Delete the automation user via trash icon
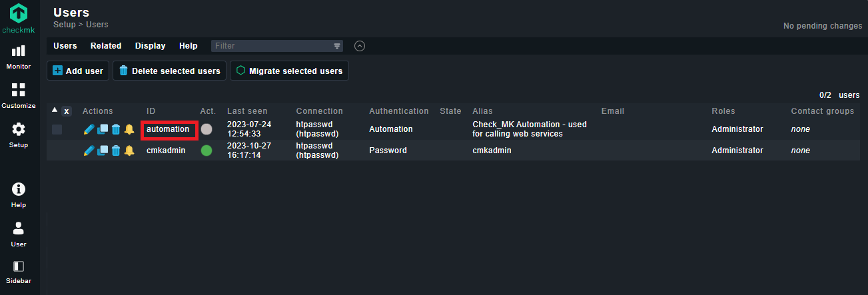868x295 pixels. 115,129
